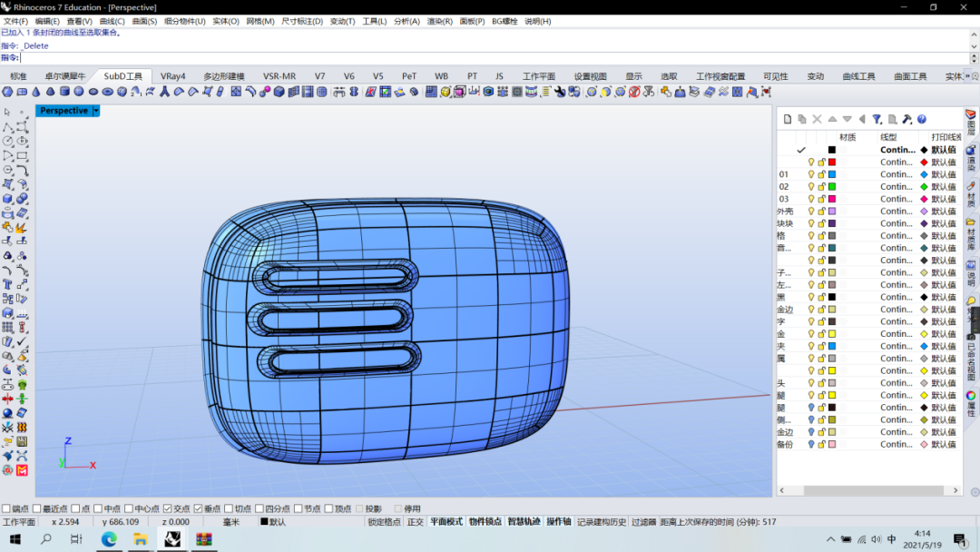
Task: Click the layers panel help icon
Action: 921,119
